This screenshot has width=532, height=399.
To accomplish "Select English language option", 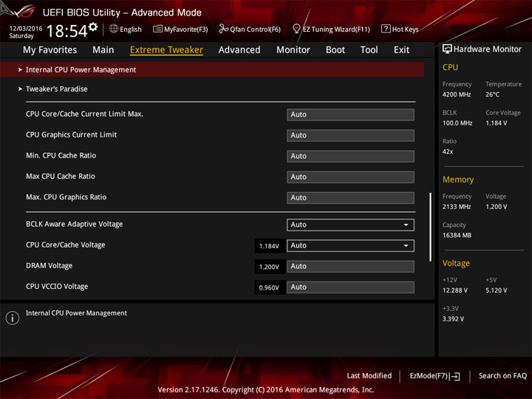I will coord(131,29).
